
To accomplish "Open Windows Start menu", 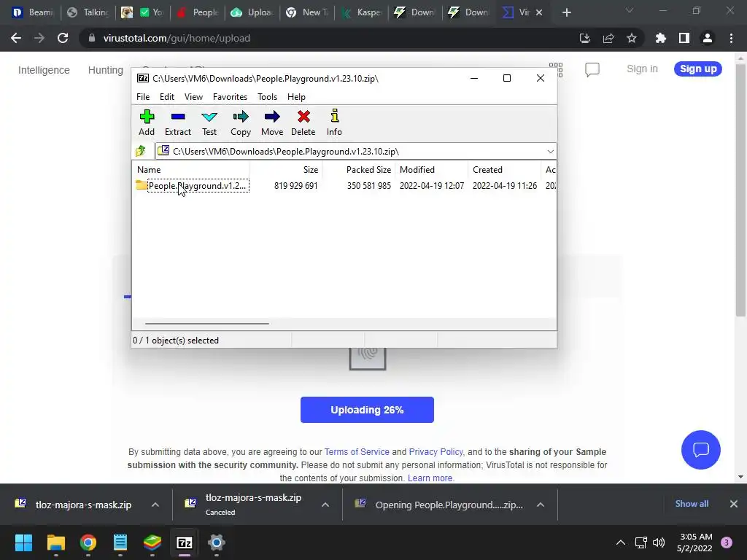I will [23, 542].
